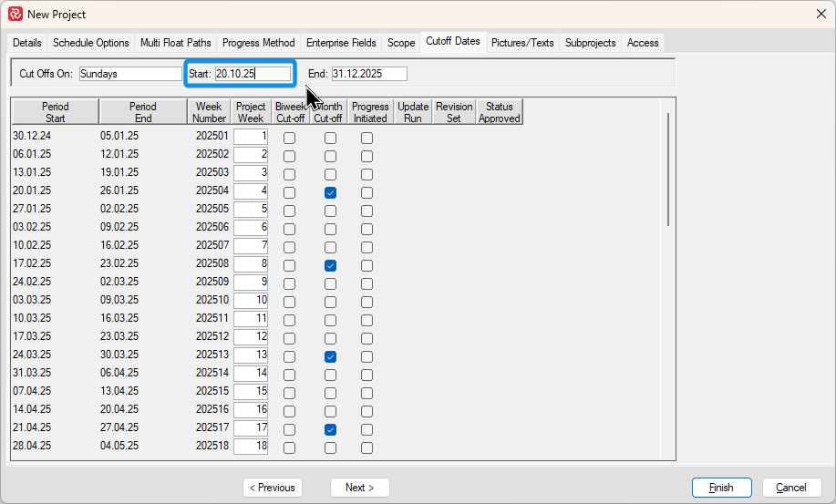The image size is (836, 504).
Task: Check Biweek Cut-off for week 202501
Action: pos(289,138)
